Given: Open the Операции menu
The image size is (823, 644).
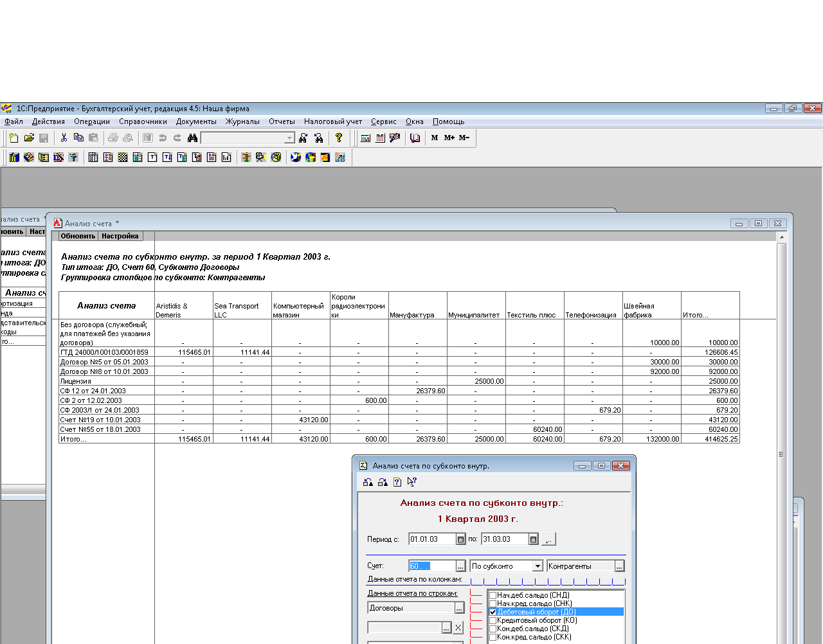Looking at the screenshot, I should tap(92, 121).
